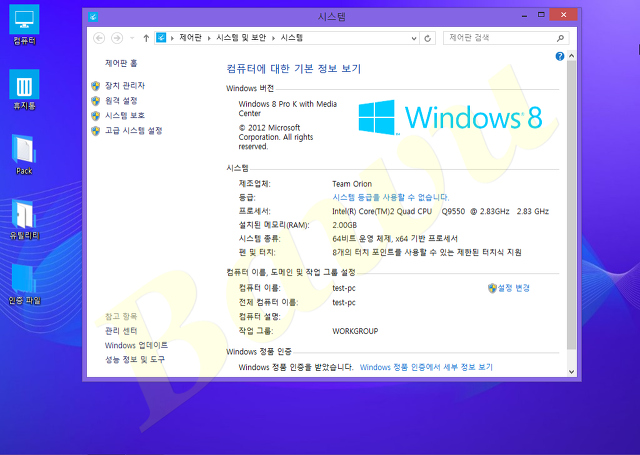This screenshot has width=640, height=455.
Task: Open Windows 업데이트 link
Action: pos(136,345)
